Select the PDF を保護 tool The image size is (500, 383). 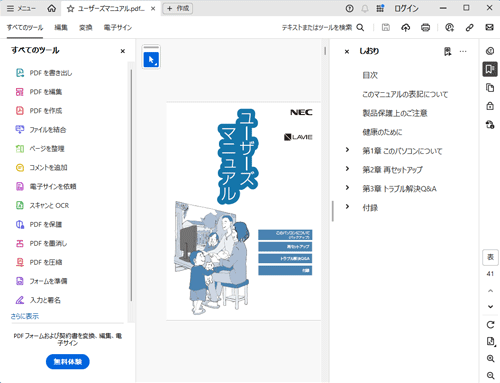[39, 224]
